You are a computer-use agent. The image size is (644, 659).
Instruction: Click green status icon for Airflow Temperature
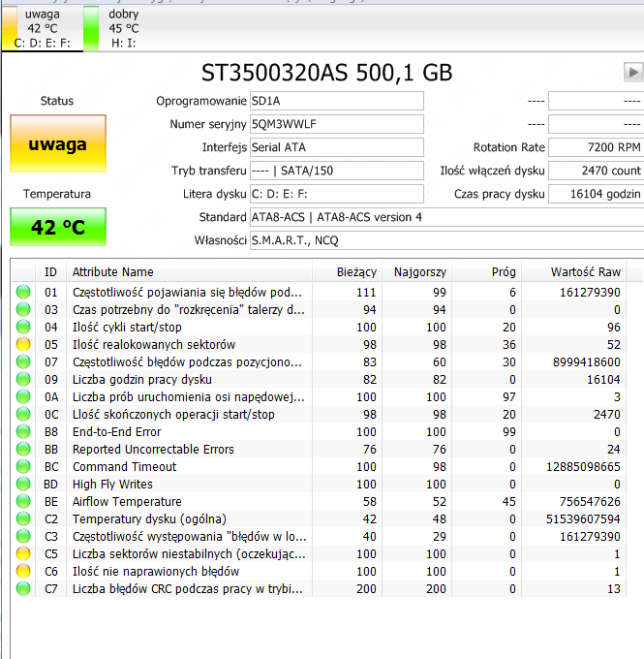23,501
